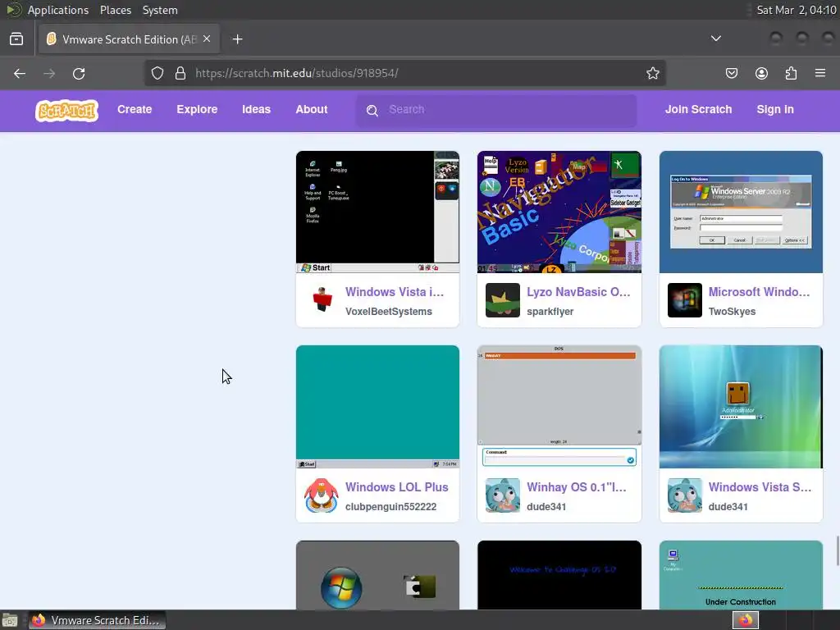Open recent browsing Firefox View icon
The width and height of the screenshot is (840, 630).
[16, 39]
